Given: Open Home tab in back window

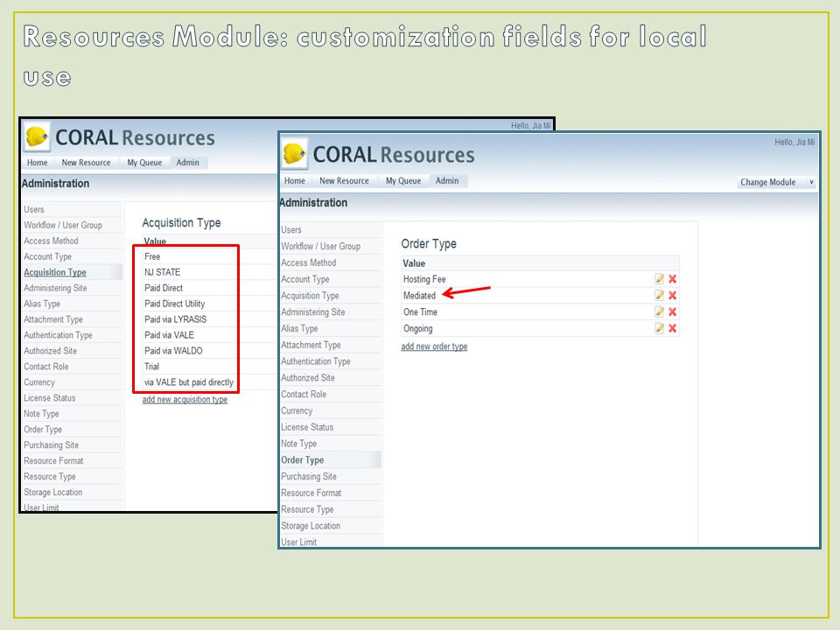Looking at the screenshot, I should (38, 163).
